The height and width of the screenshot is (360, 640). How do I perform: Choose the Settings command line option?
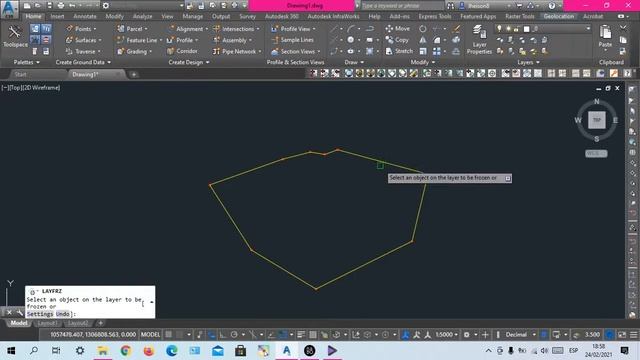point(40,314)
